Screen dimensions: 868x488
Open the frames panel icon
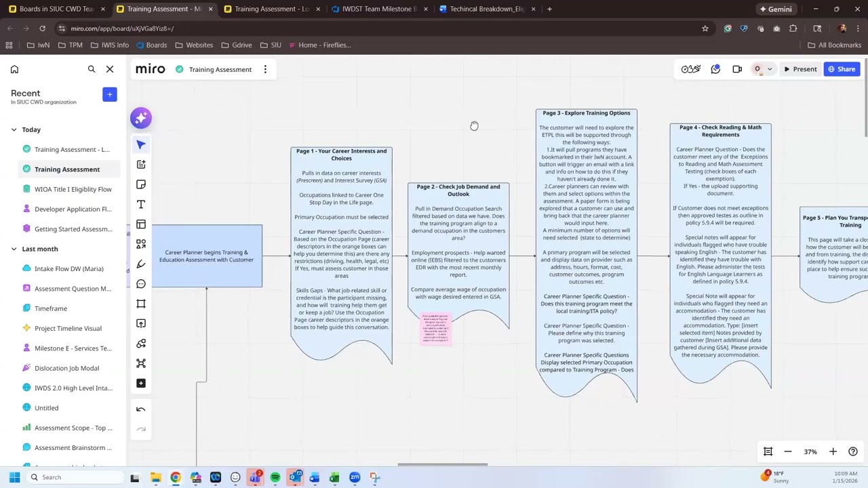[x=768, y=451]
